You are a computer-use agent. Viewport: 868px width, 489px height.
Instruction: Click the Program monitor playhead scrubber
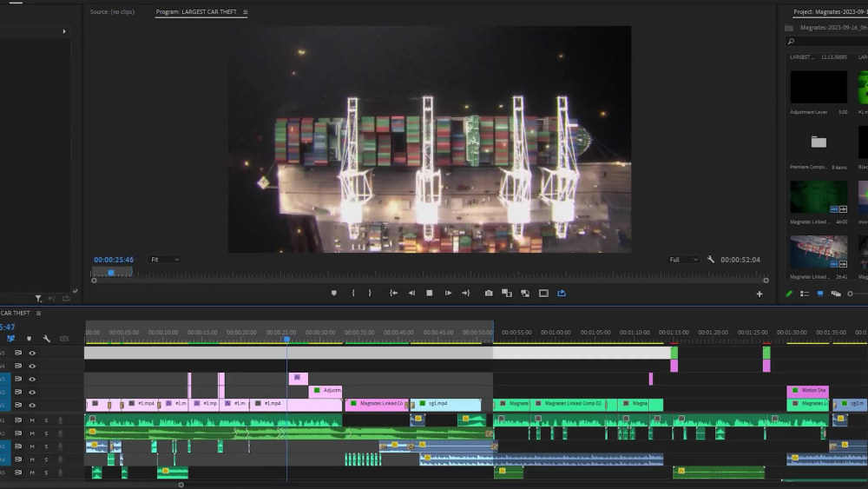[x=111, y=272]
